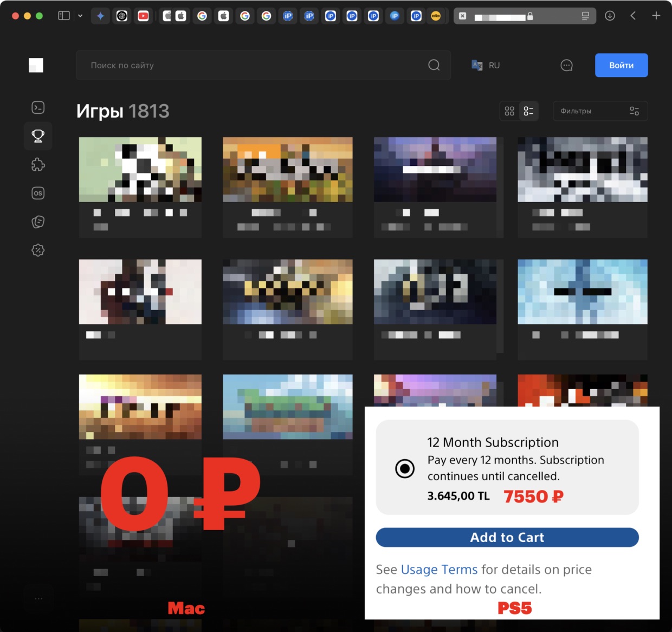Click the magnifier search icon
Viewport: 672px width, 632px height.
434,66
